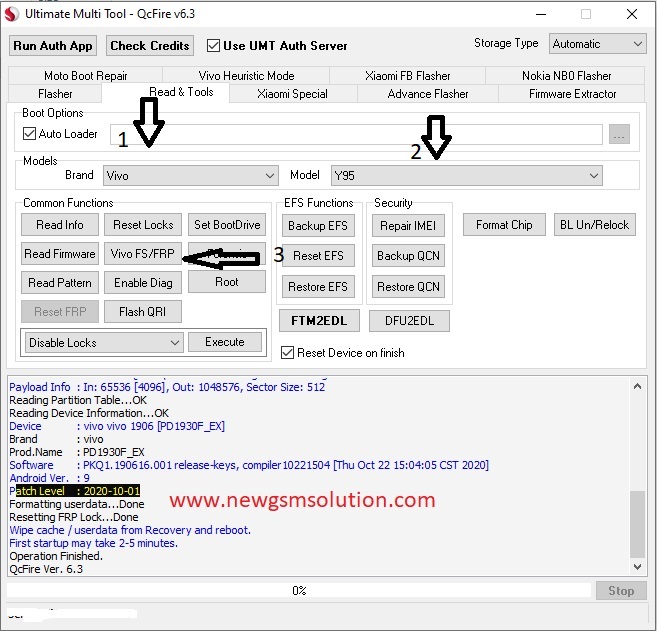Screen dimensions: 657x631
Task: Click the 'Reading Partition Table...OK' log line
Action: coord(78,400)
